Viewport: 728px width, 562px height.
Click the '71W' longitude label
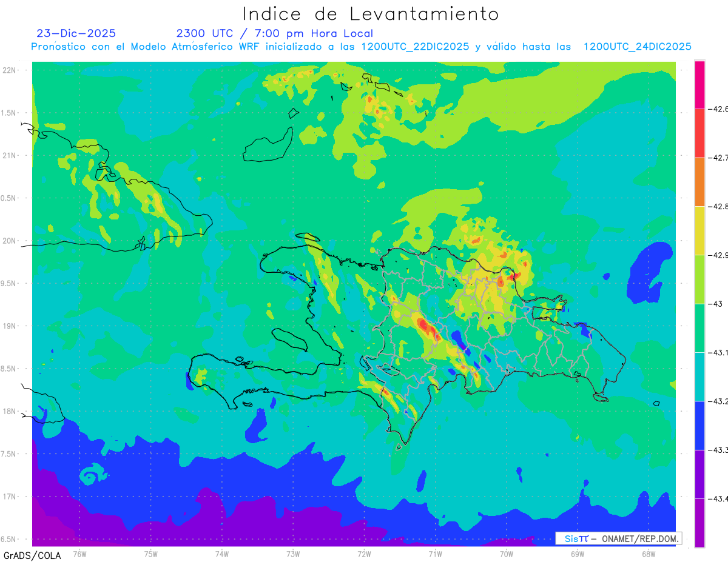(435, 554)
